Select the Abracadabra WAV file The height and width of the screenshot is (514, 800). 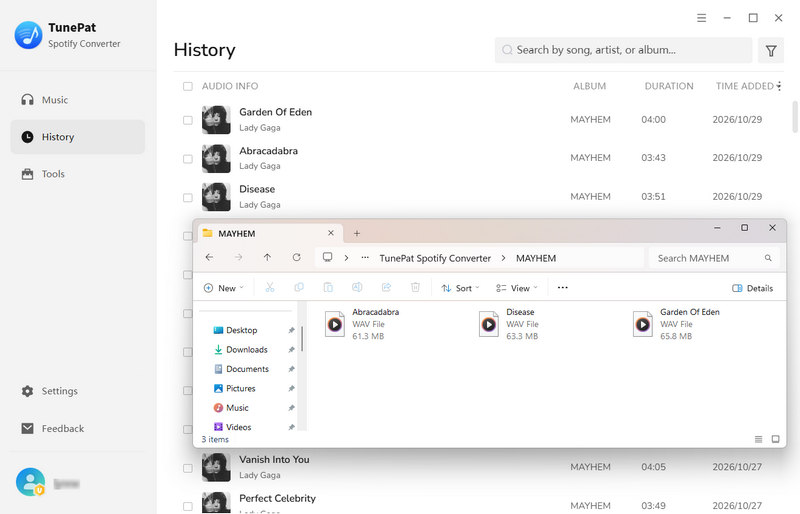tap(362, 324)
